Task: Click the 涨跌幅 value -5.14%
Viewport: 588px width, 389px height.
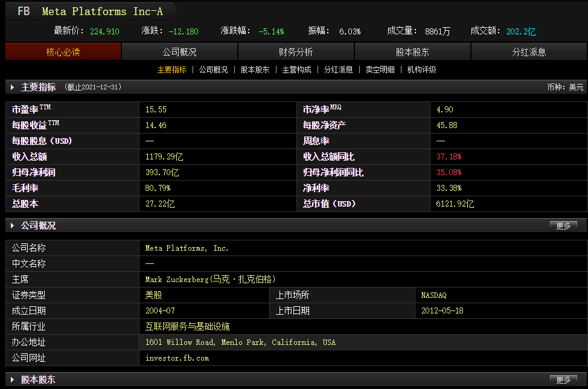Action: click(x=271, y=31)
